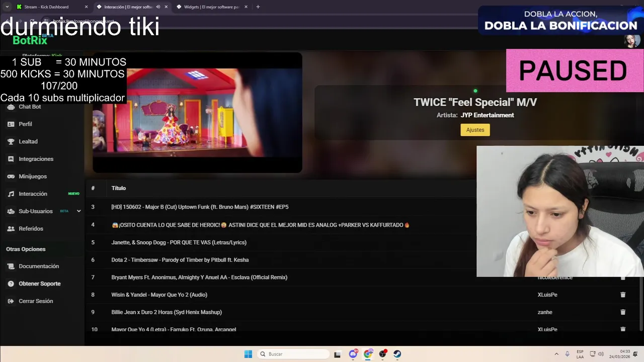Open a new browser tab
This screenshot has height=362, width=644.
tap(258, 7)
